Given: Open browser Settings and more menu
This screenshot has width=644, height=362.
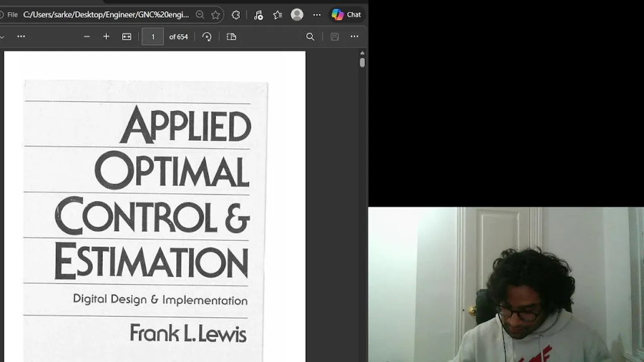Looking at the screenshot, I should tap(317, 15).
